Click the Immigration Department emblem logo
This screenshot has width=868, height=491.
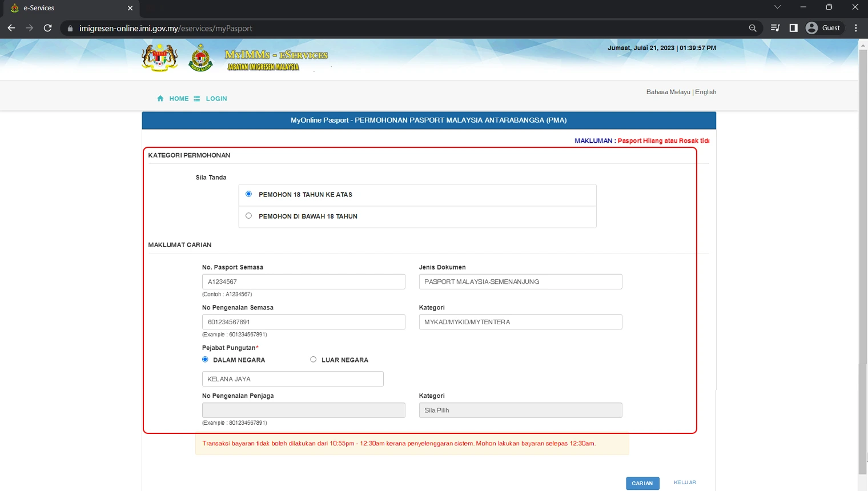(x=201, y=58)
